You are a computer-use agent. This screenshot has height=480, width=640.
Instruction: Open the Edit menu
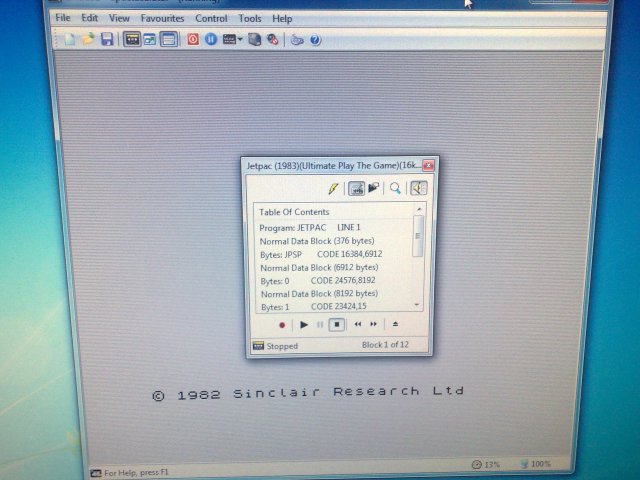89,18
